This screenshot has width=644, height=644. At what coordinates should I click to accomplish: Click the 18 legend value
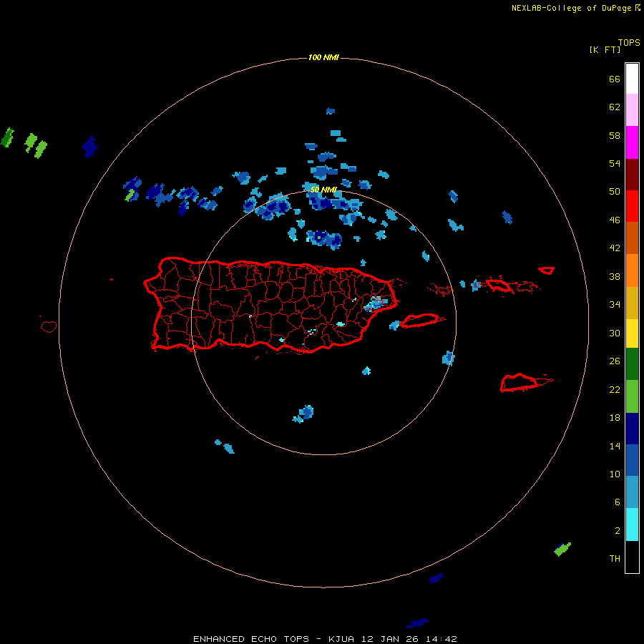(615, 418)
